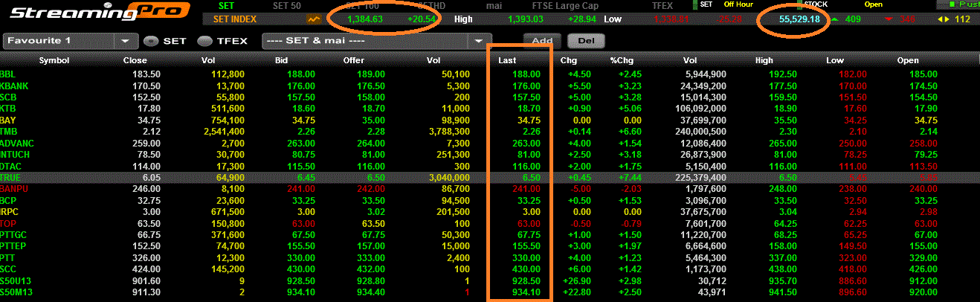This screenshot has height=302, width=980.
Task: Select the TMB symbol row
Action: 490,132
